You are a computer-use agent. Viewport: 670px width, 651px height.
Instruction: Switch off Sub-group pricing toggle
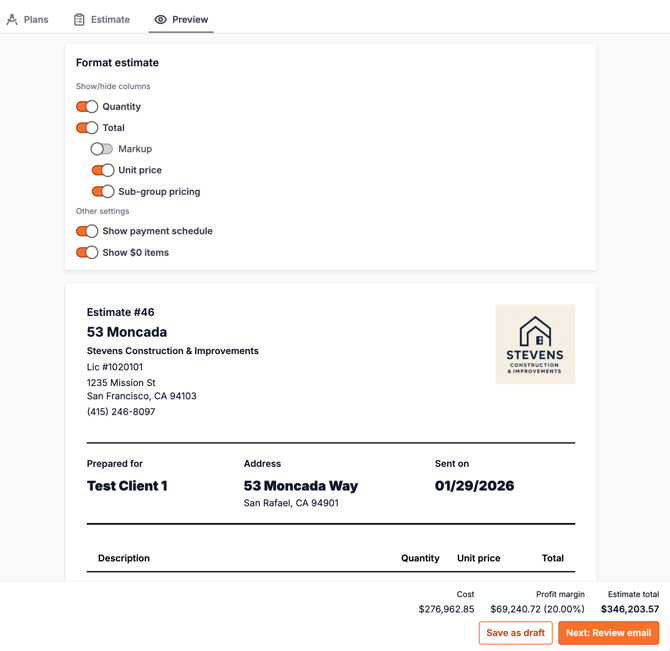102,192
